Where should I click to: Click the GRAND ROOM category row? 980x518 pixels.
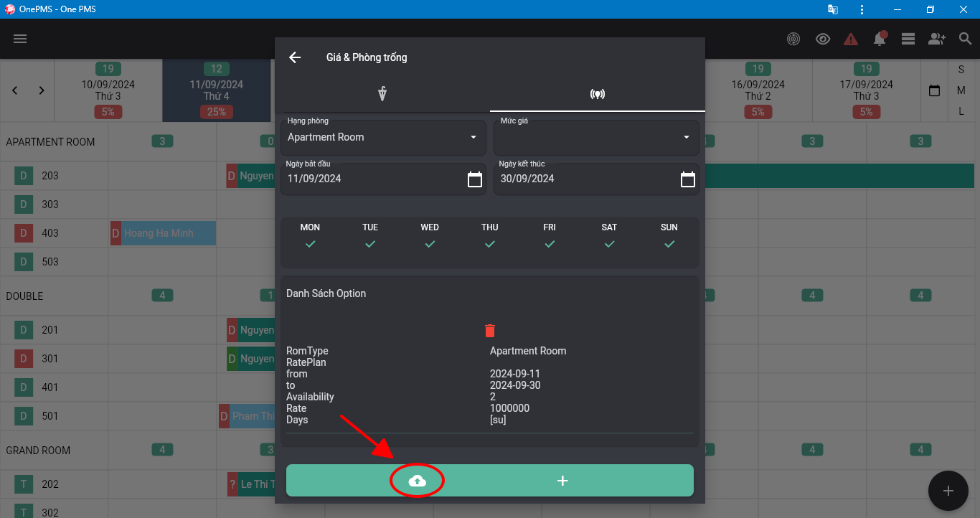point(38,451)
